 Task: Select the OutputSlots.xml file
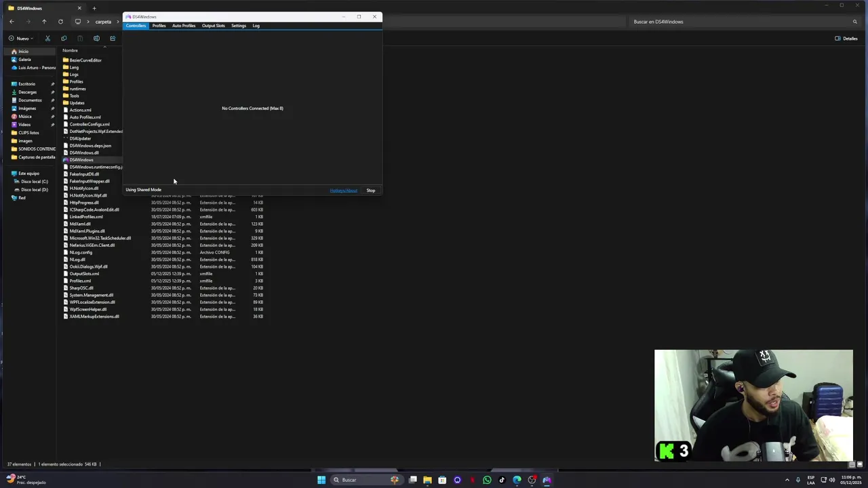(84, 274)
